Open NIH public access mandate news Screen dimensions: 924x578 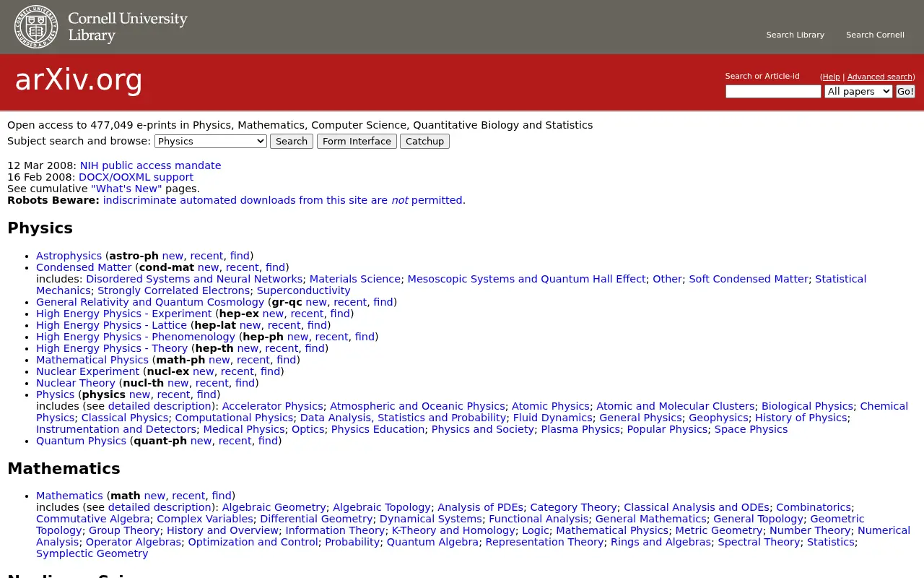coord(150,165)
